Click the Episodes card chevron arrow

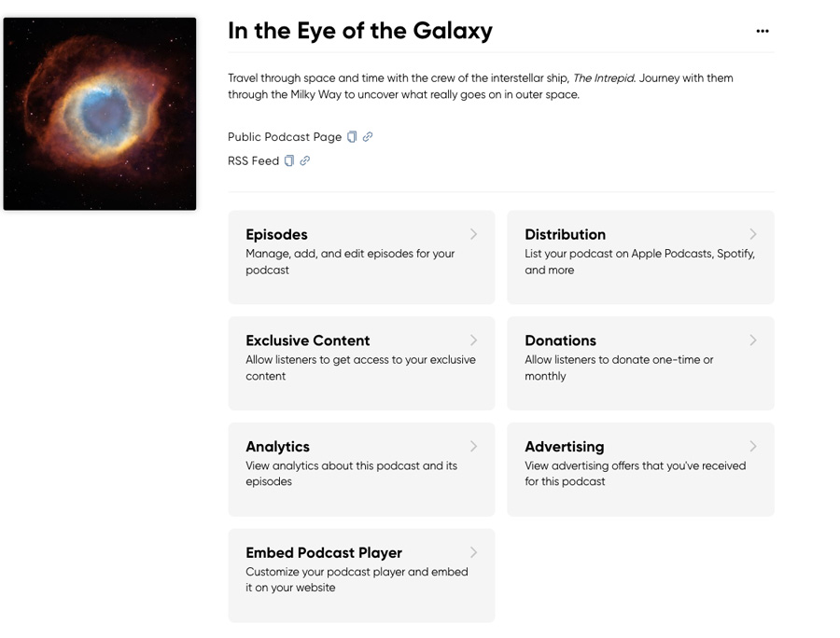coord(473,234)
